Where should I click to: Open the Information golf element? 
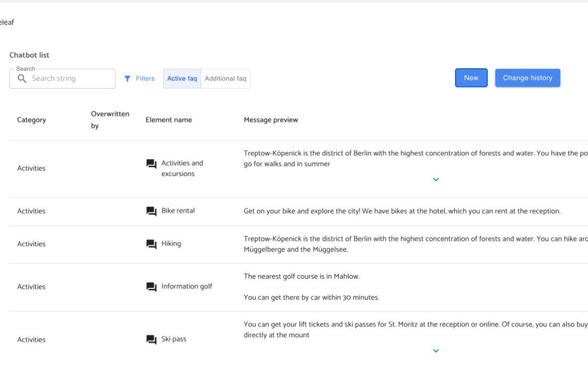coord(187,286)
